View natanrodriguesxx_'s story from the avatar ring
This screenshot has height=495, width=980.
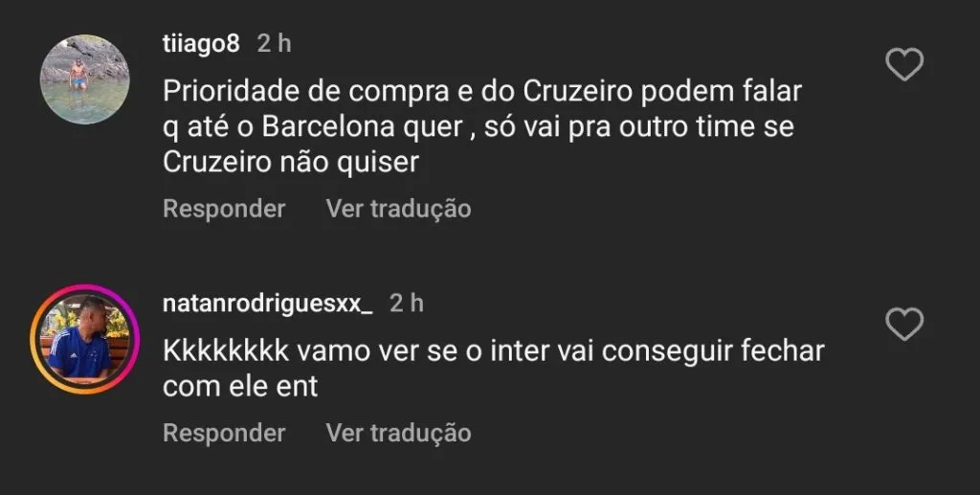coord(84,339)
